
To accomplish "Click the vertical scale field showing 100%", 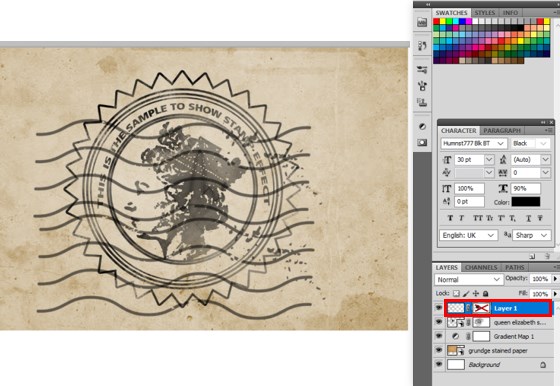I will pyautogui.click(x=469, y=189).
